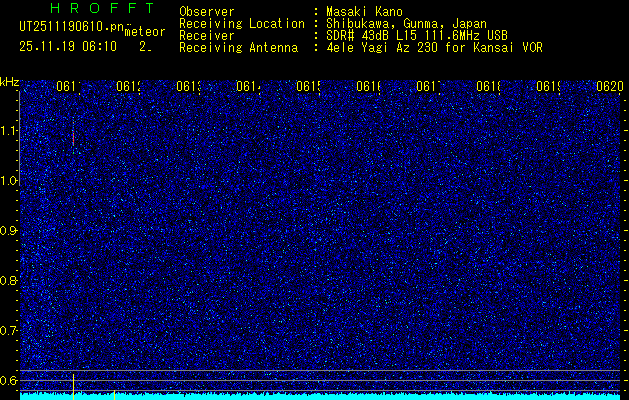Click the meteor label in header
The width and height of the screenshot is (629, 400).
click(x=145, y=31)
